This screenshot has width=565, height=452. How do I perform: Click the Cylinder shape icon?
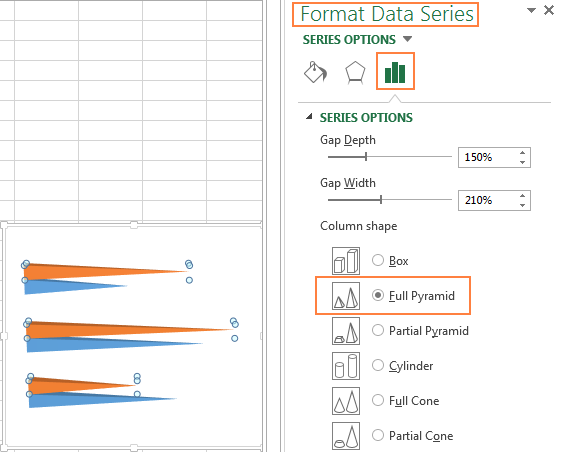[x=346, y=366]
